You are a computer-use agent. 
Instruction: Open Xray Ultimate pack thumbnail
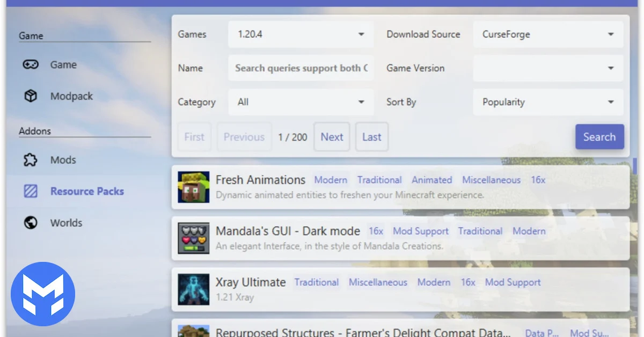pos(194,289)
